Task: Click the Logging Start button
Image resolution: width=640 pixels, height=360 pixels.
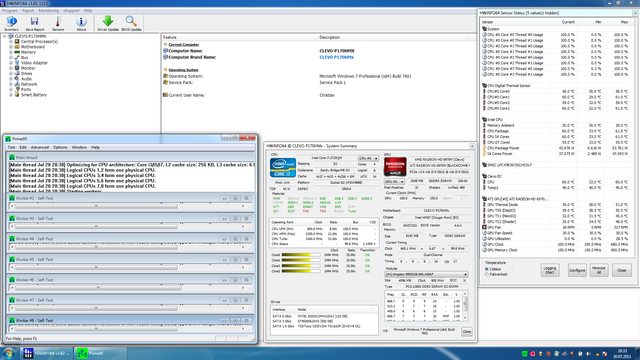Action: click(550, 270)
